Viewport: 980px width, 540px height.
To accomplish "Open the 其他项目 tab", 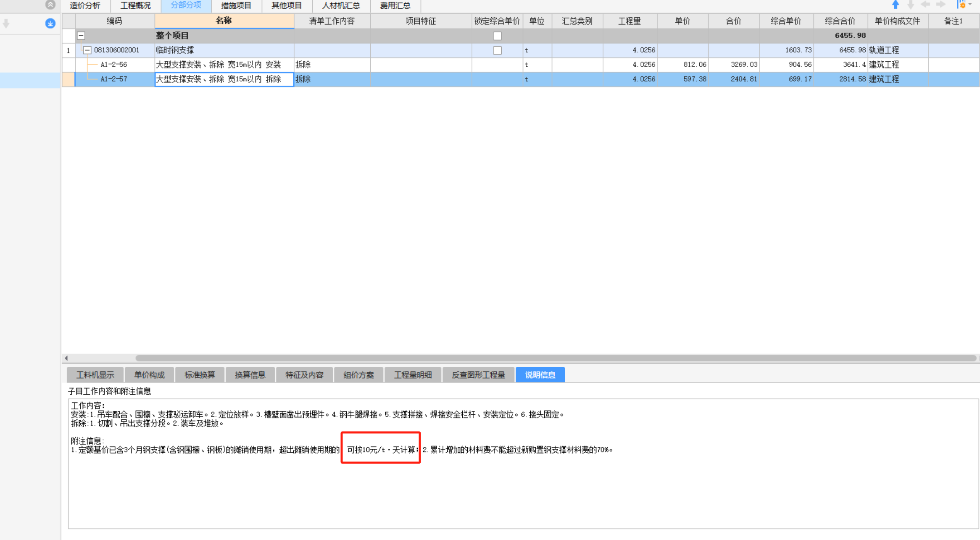I will [287, 5].
